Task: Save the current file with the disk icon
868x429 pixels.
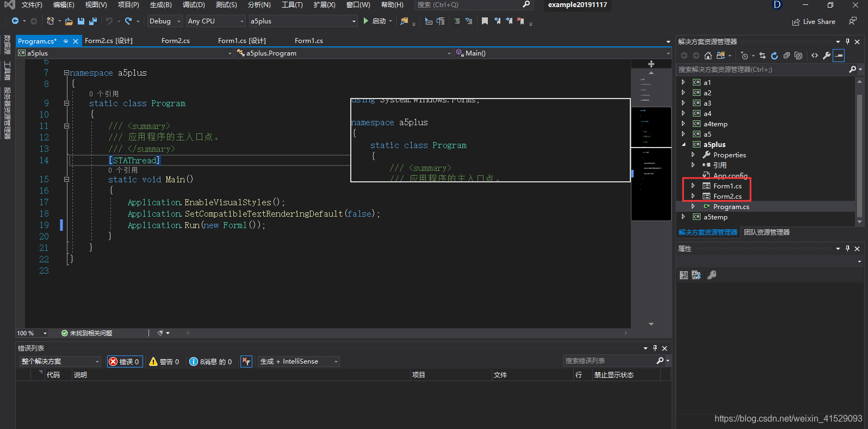Action: click(81, 21)
